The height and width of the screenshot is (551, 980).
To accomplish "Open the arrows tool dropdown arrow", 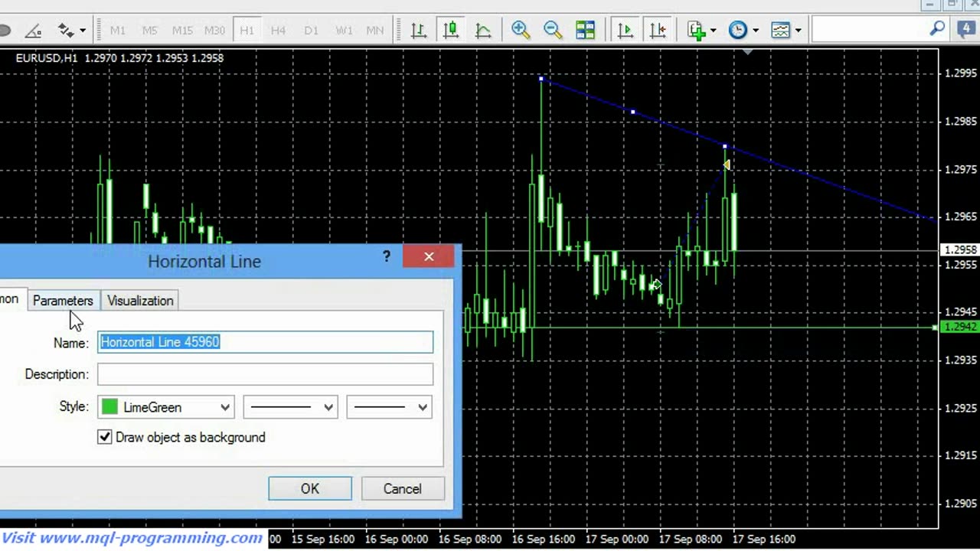I will (82, 31).
